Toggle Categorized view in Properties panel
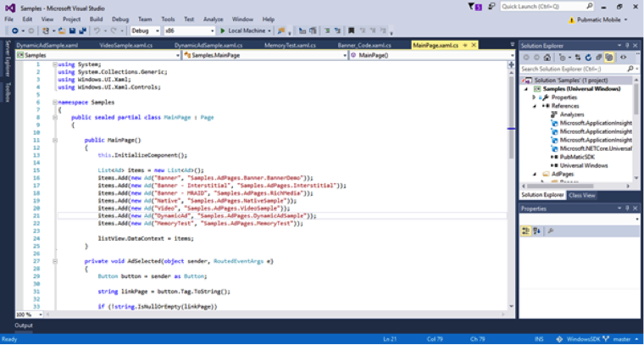 point(525,231)
